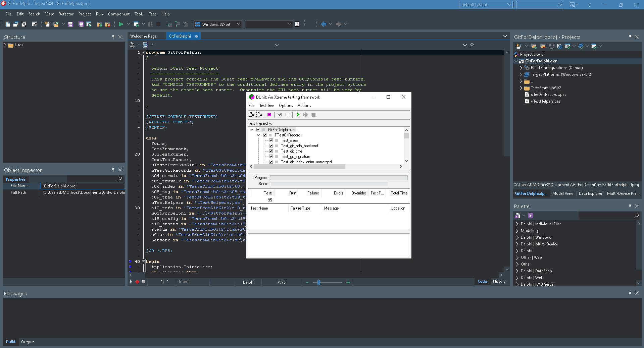Click Run Without Debugging icon
Image resolution: width=644 pixels, height=348 pixels.
pyautogui.click(x=136, y=24)
